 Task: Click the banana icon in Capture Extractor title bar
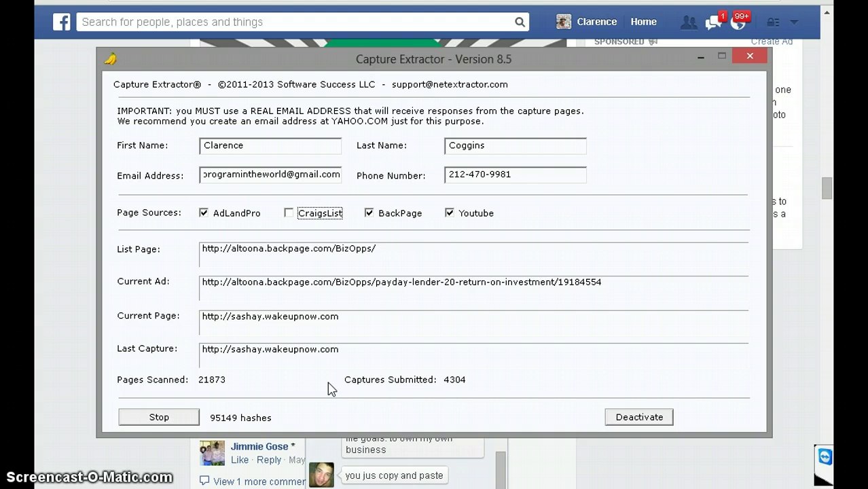pyautogui.click(x=110, y=59)
